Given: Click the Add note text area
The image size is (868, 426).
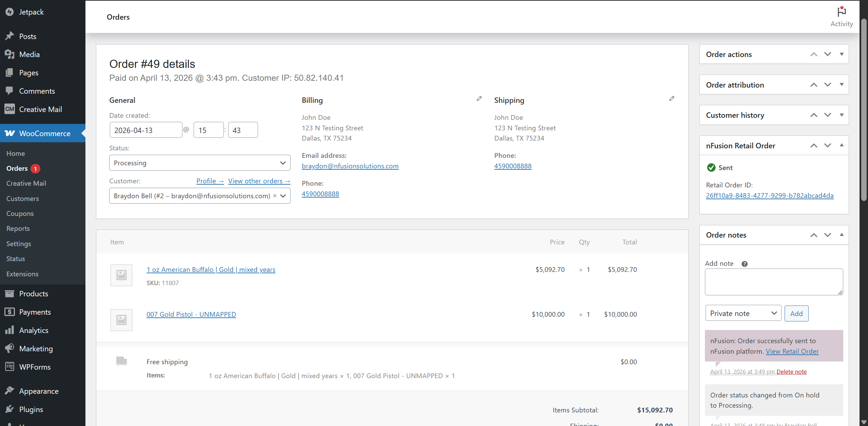Looking at the screenshot, I should [x=774, y=282].
